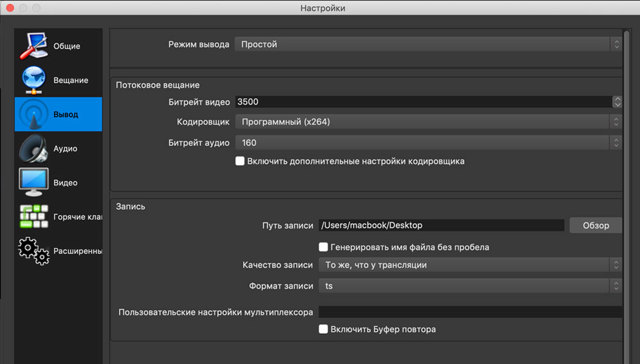Switch to the Горячие клавиши label

(78, 217)
